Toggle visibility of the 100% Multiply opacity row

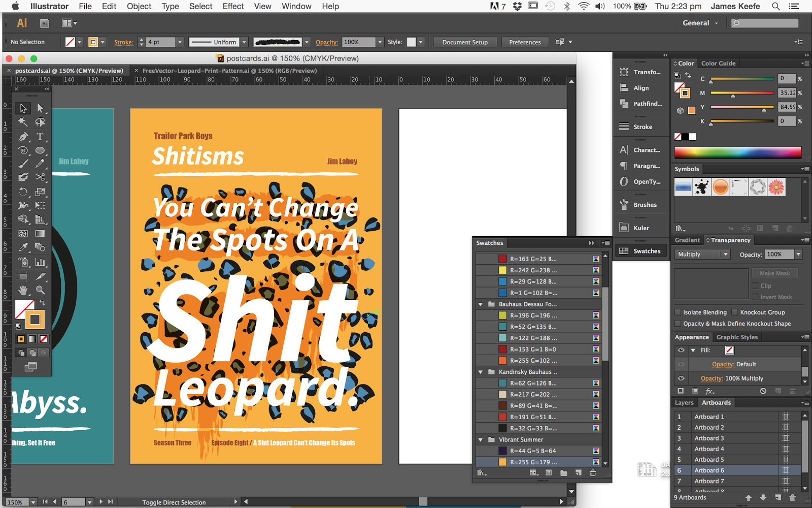[x=681, y=378]
